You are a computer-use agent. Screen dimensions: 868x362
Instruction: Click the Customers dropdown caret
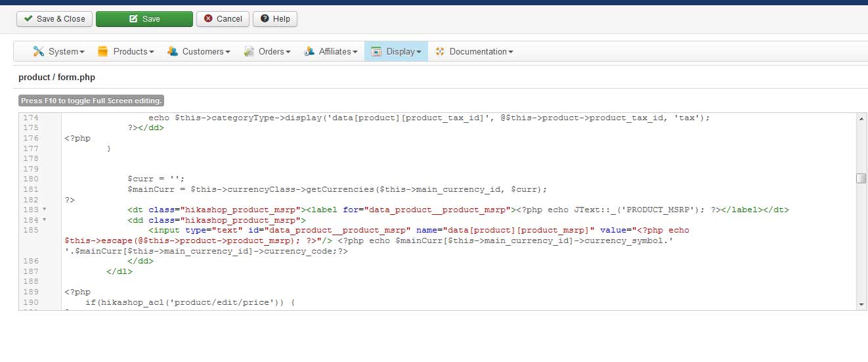(x=228, y=52)
